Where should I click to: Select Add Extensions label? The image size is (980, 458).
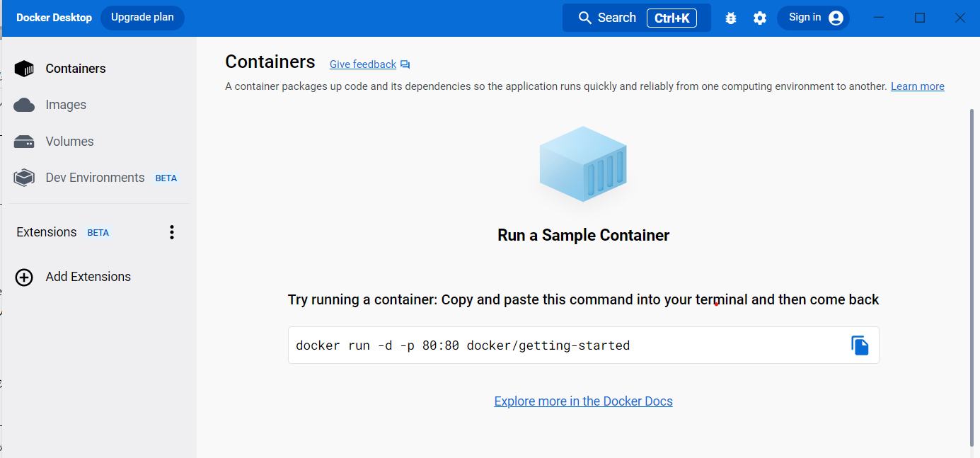click(x=88, y=277)
